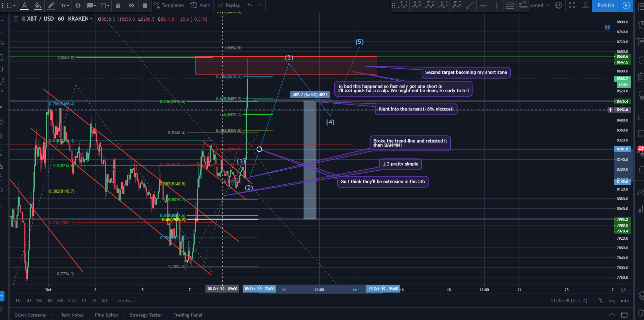Click the blue marker icon near chart top-right
644x320 pixels.
click(607, 27)
